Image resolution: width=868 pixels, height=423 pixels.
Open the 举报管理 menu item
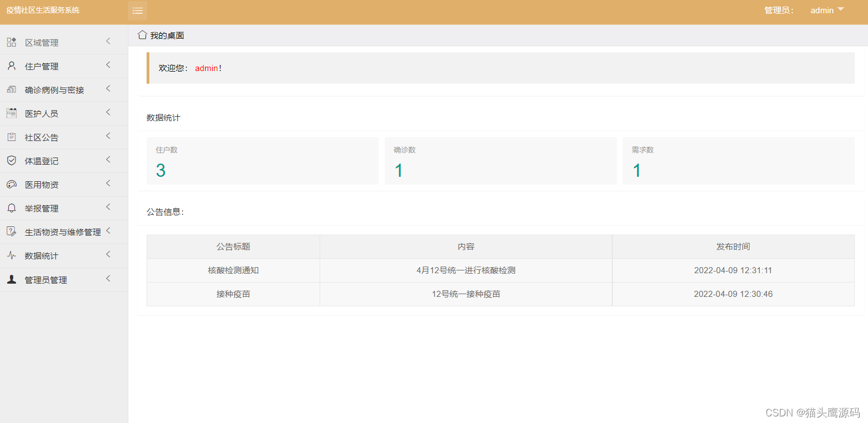pos(64,208)
